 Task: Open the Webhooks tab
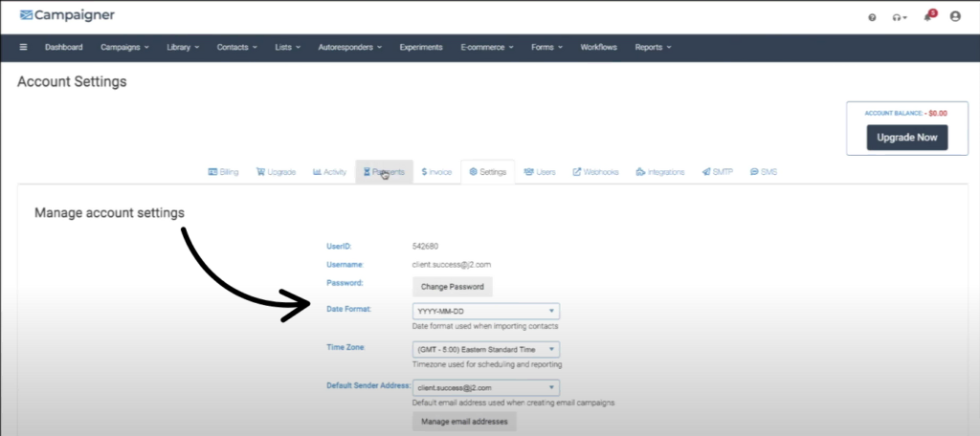[595, 172]
